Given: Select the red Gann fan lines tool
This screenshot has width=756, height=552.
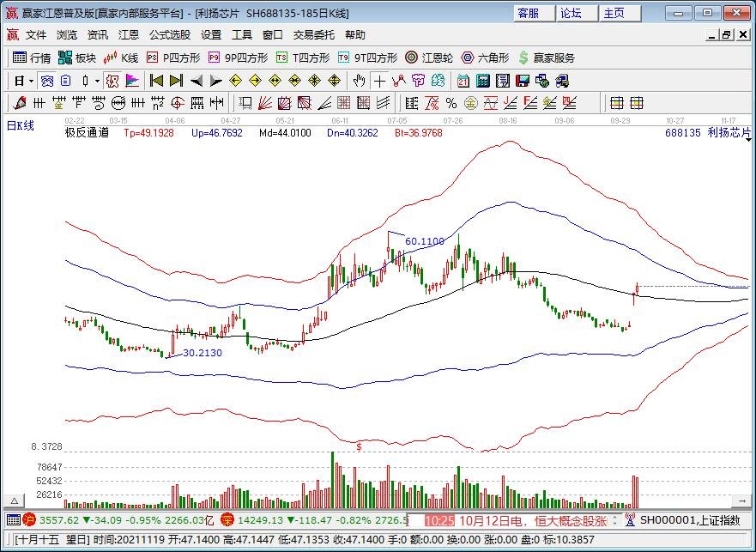Looking at the screenshot, I should pos(264,103).
